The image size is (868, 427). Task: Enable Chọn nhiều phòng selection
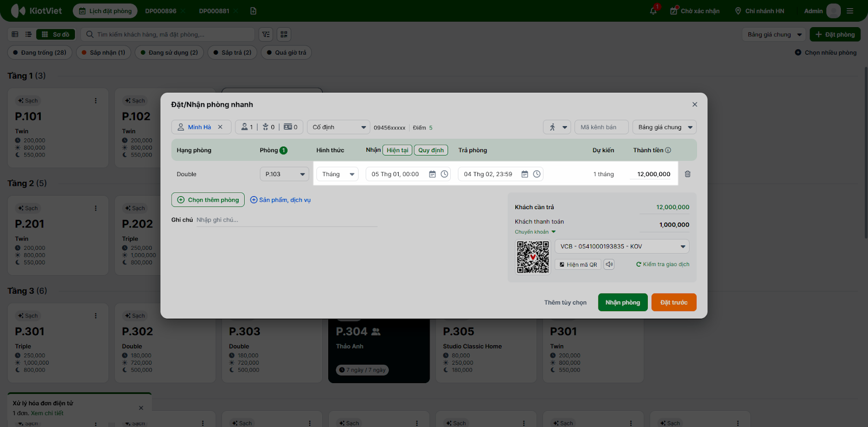click(826, 53)
